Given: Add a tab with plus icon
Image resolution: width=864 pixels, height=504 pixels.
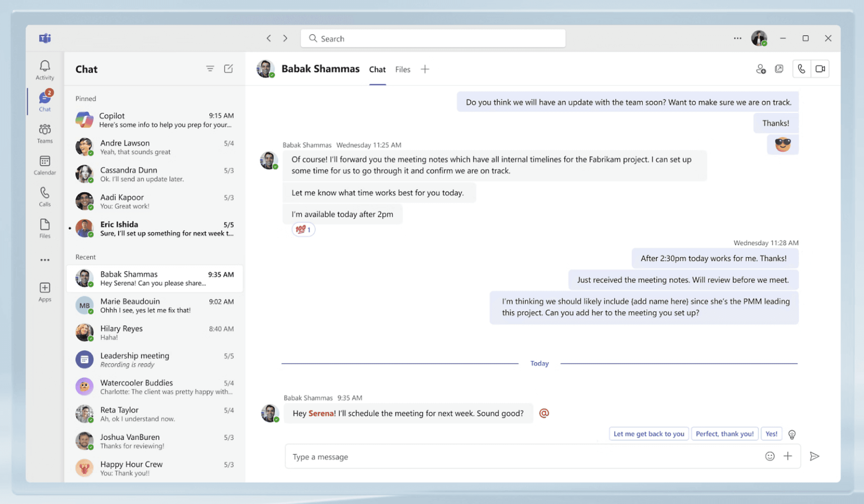Looking at the screenshot, I should (425, 69).
